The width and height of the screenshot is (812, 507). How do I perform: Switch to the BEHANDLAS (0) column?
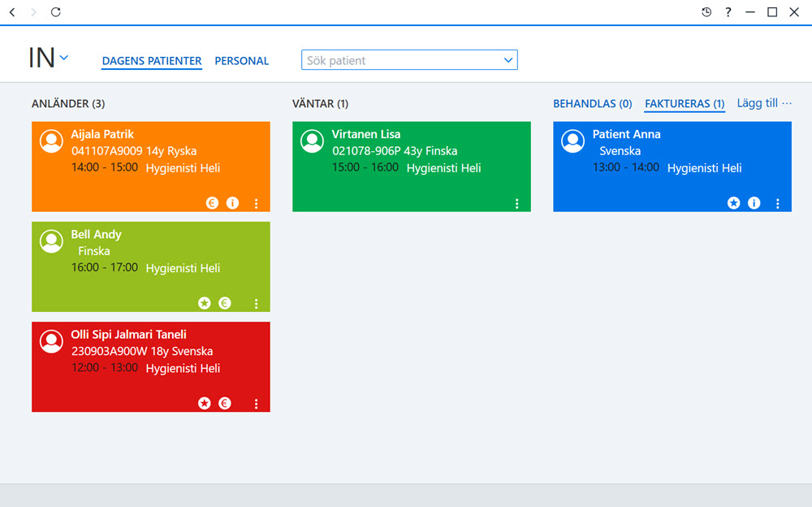coord(593,104)
